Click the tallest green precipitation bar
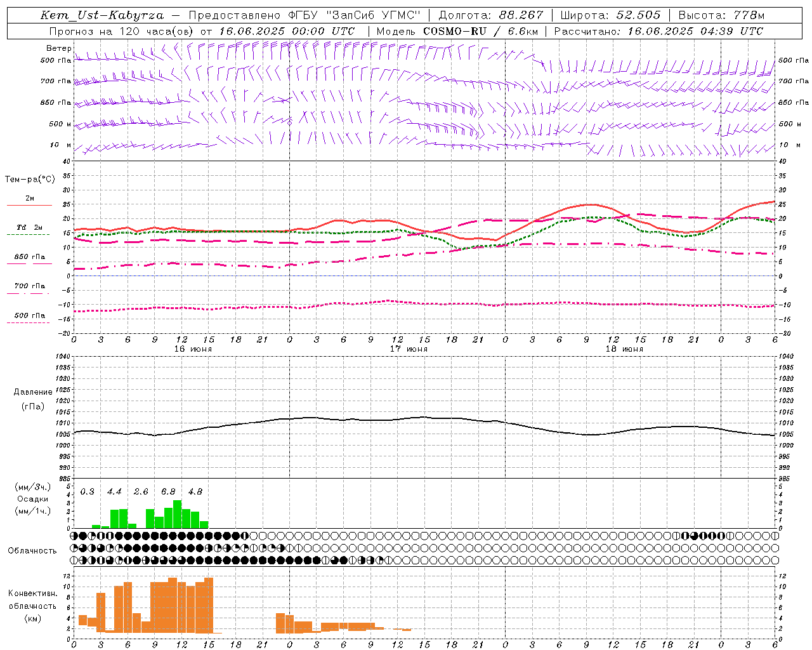 177,514
